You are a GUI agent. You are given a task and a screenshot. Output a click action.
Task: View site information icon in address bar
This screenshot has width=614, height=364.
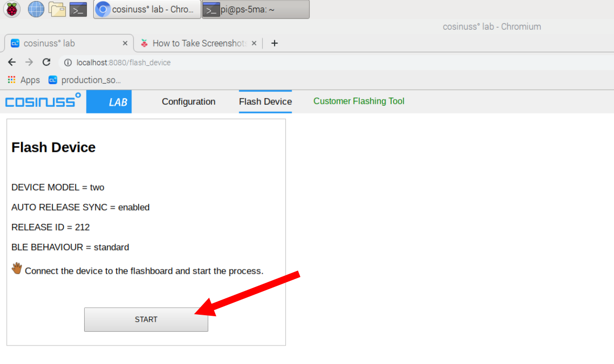coord(68,63)
